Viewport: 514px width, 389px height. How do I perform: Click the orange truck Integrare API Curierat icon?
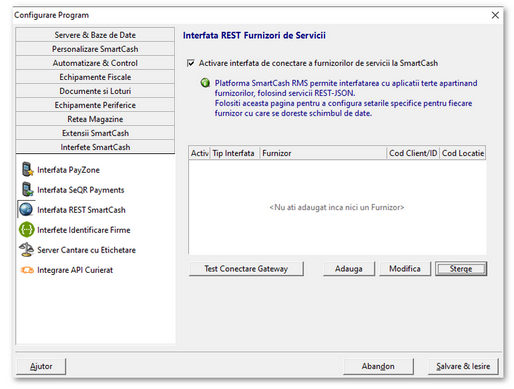[27, 270]
